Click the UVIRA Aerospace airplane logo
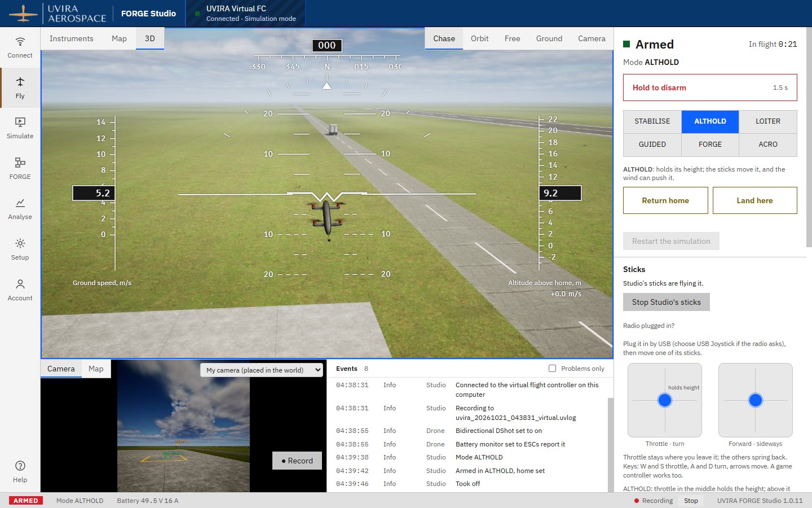The image size is (812, 508). (23, 14)
